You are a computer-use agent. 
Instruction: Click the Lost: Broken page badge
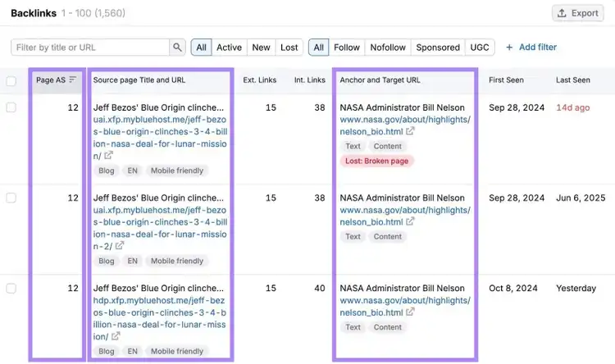pyautogui.click(x=376, y=161)
